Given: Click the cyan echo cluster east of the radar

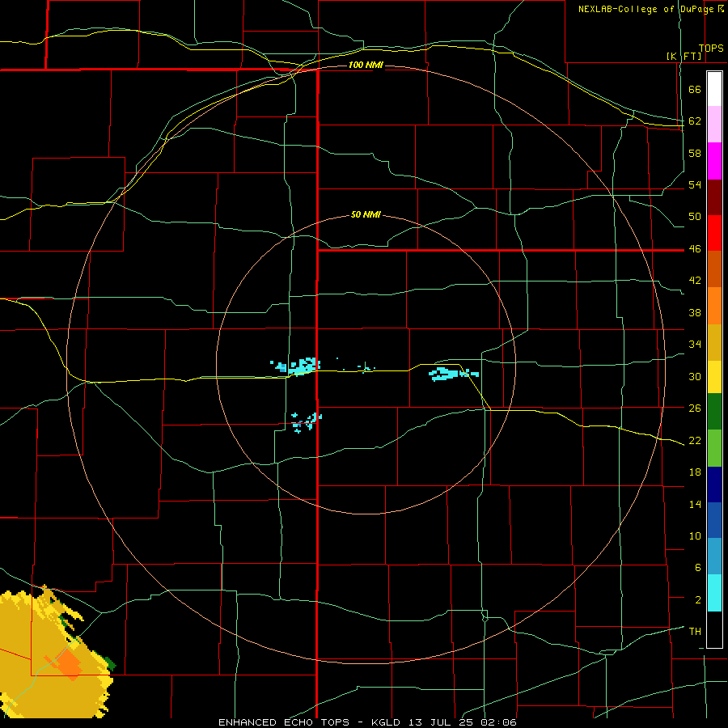Looking at the screenshot, I should (x=453, y=373).
